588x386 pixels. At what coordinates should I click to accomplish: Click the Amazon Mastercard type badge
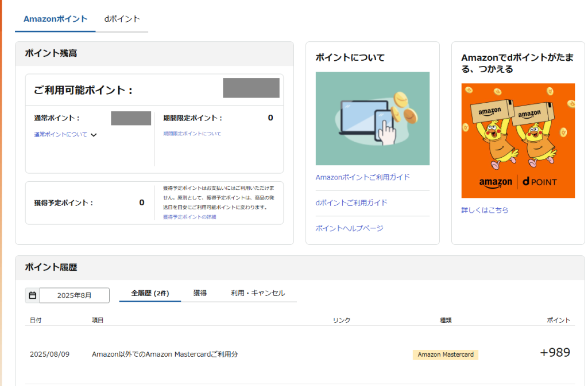[445, 354]
